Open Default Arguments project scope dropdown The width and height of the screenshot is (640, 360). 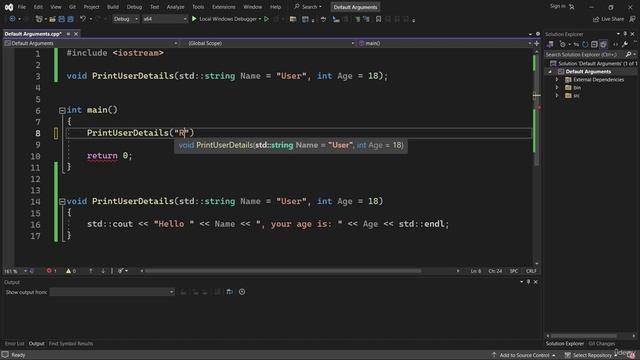91,43
